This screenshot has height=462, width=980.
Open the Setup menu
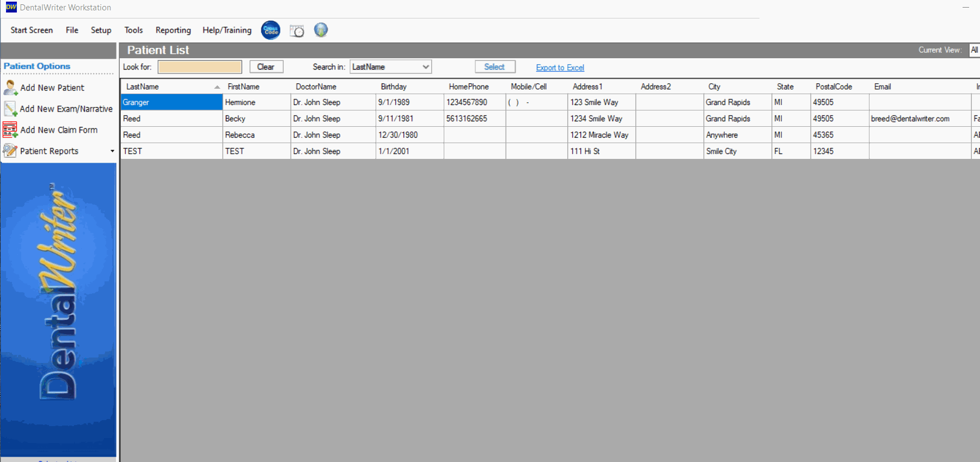coord(101,30)
